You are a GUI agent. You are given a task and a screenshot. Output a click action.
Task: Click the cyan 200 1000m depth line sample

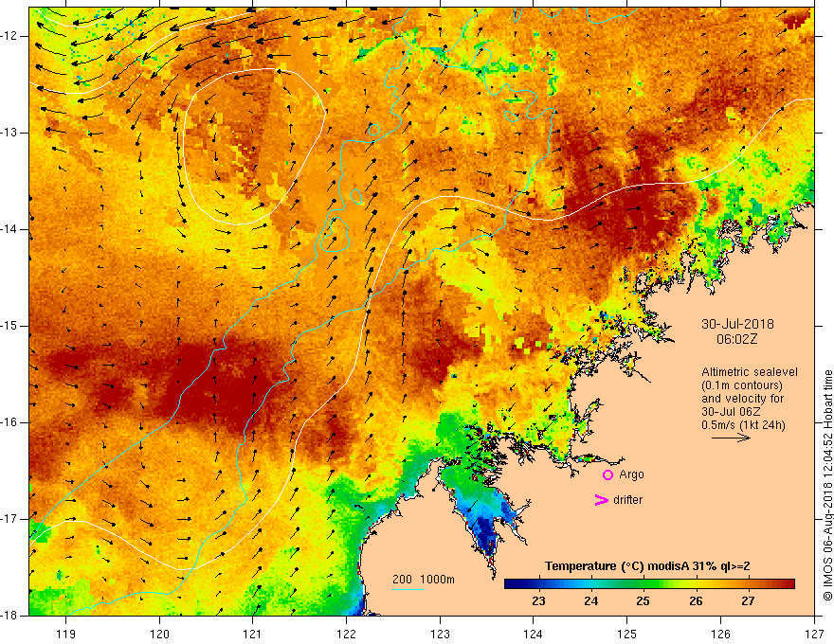(x=408, y=589)
